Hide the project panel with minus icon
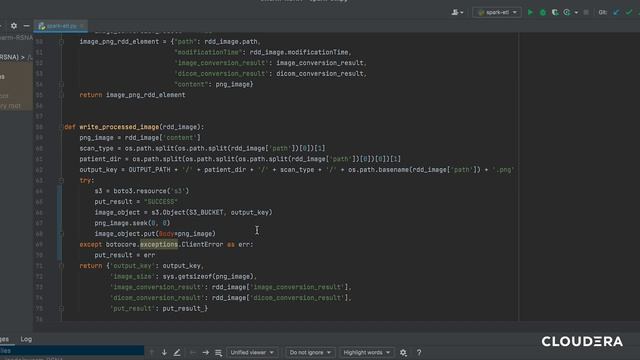The width and height of the screenshot is (640, 360). point(26,26)
